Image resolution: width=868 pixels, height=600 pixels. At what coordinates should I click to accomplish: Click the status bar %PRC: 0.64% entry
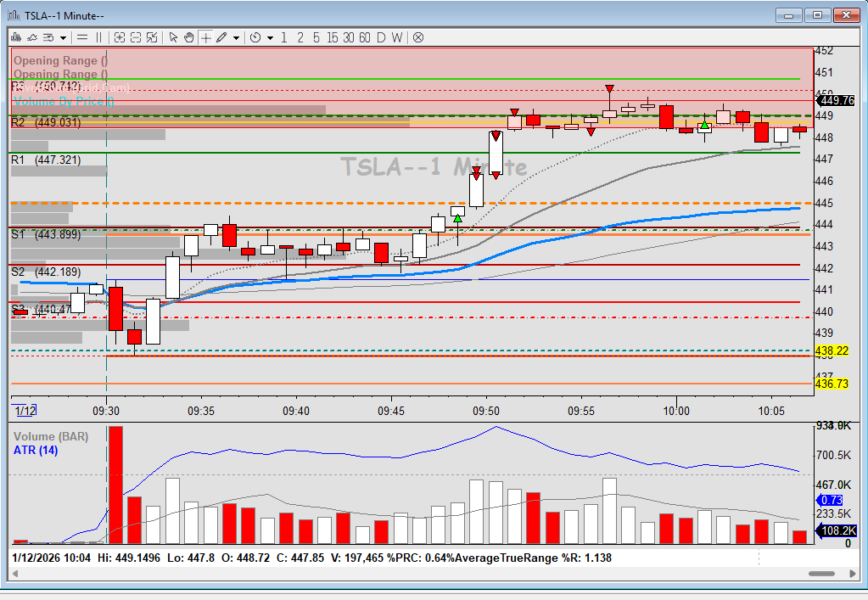[420, 558]
